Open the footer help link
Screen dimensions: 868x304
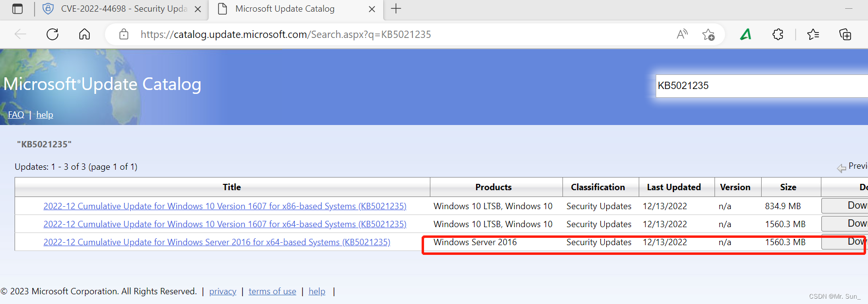pyautogui.click(x=317, y=291)
